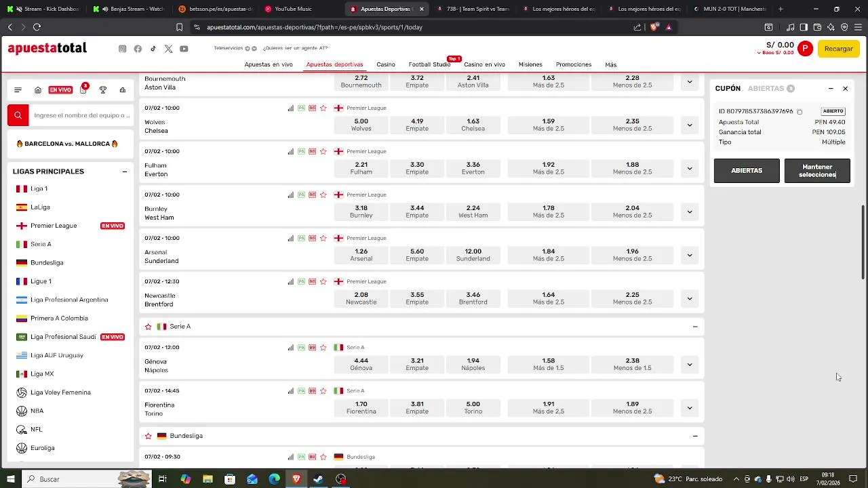Reload the page with refresh button
Screen dimensions: 868x488
[37, 27]
